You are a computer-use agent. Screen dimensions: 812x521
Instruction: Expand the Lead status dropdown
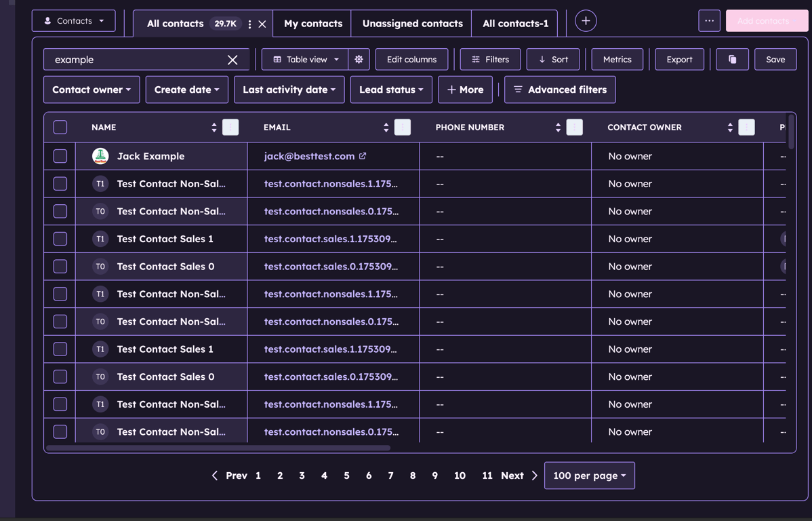pyautogui.click(x=391, y=90)
